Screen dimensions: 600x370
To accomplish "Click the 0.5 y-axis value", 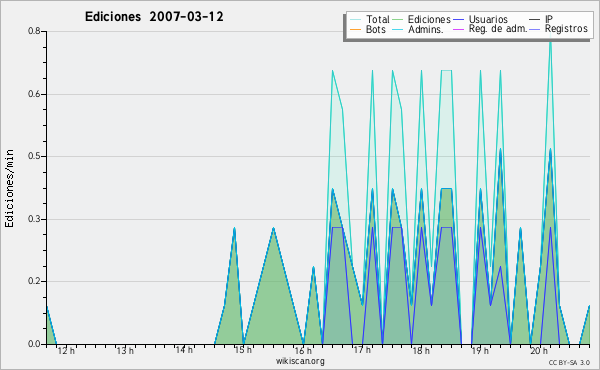I will [34, 156].
